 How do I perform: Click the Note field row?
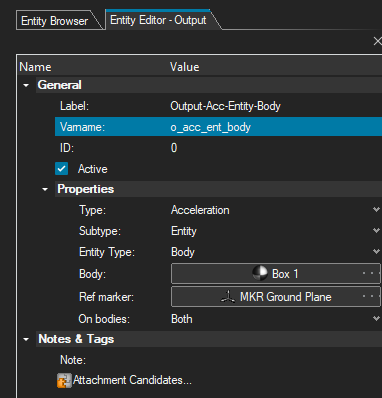[x=218, y=360]
